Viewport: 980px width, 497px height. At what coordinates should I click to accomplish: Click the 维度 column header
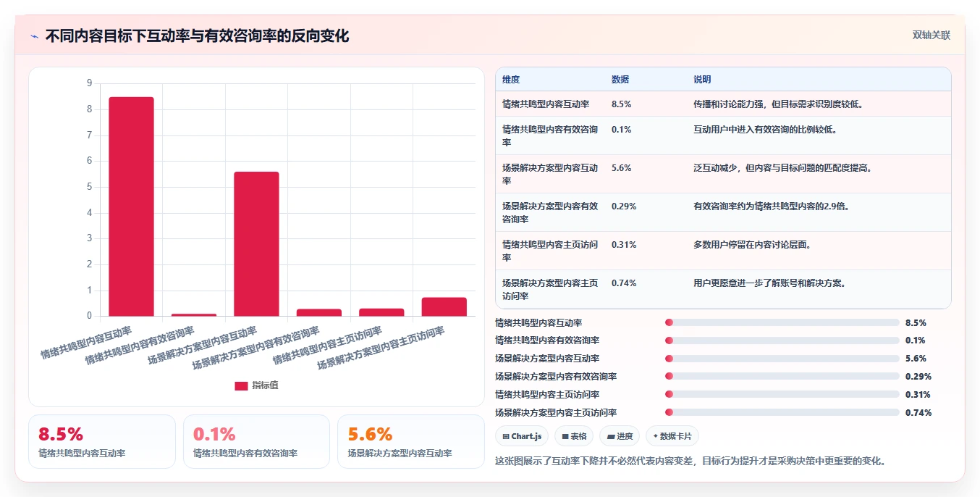511,80
